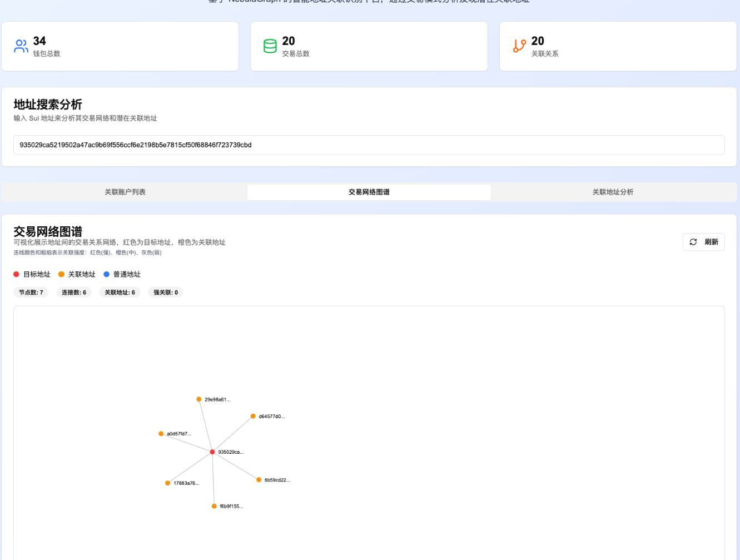Select the orange node f6b9f155...

click(x=214, y=506)
